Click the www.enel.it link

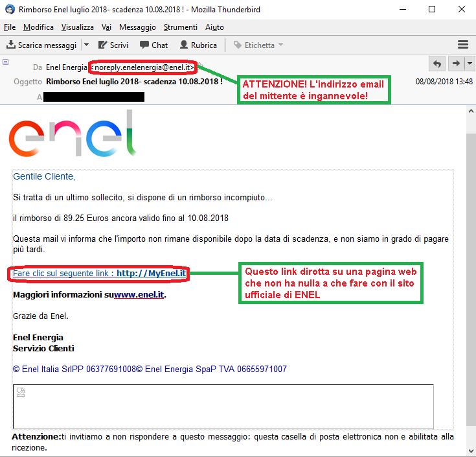[x=139, y=295]
